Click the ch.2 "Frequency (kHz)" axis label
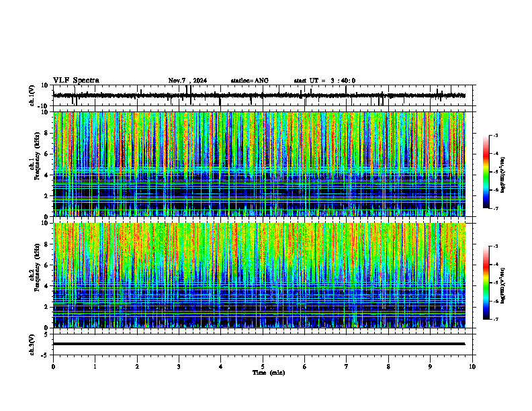Image resolution: width=532 pixels, height=411 pixels. click(x=37, y=267)
